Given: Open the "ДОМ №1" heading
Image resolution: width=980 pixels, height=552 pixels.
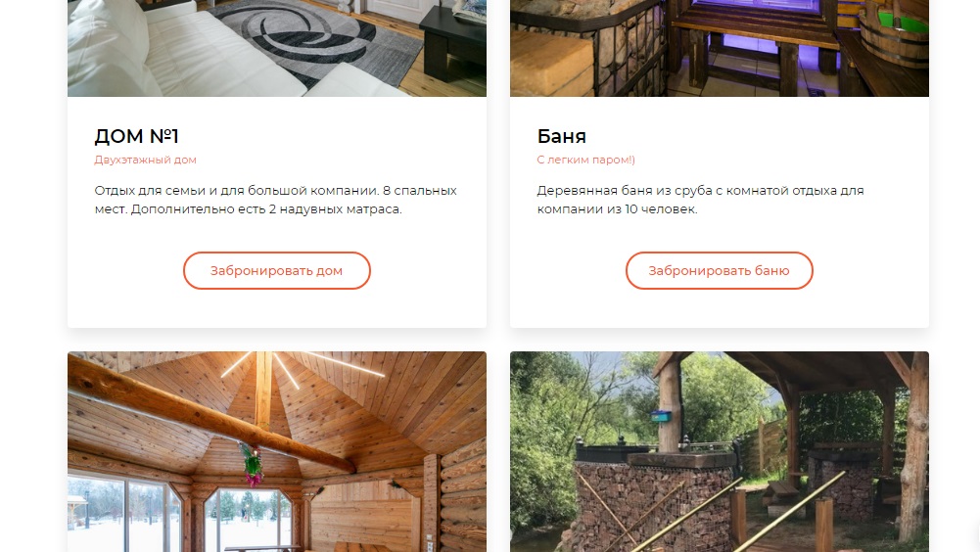Looking at the screenshot, I should [x=136, y=136].
